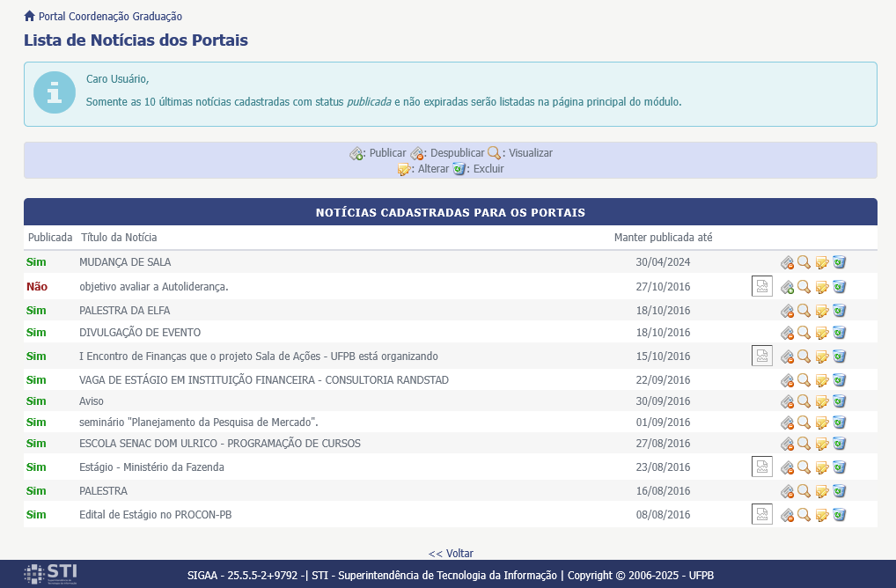Select the title text MUDANÇA DE SALA

coord(125,262)
